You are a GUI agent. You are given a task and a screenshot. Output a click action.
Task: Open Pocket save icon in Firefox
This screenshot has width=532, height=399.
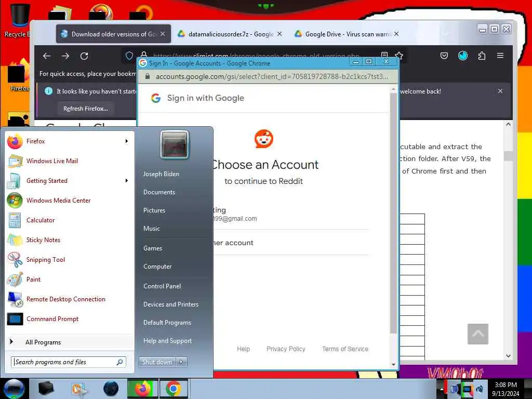(x=444, y=56)
